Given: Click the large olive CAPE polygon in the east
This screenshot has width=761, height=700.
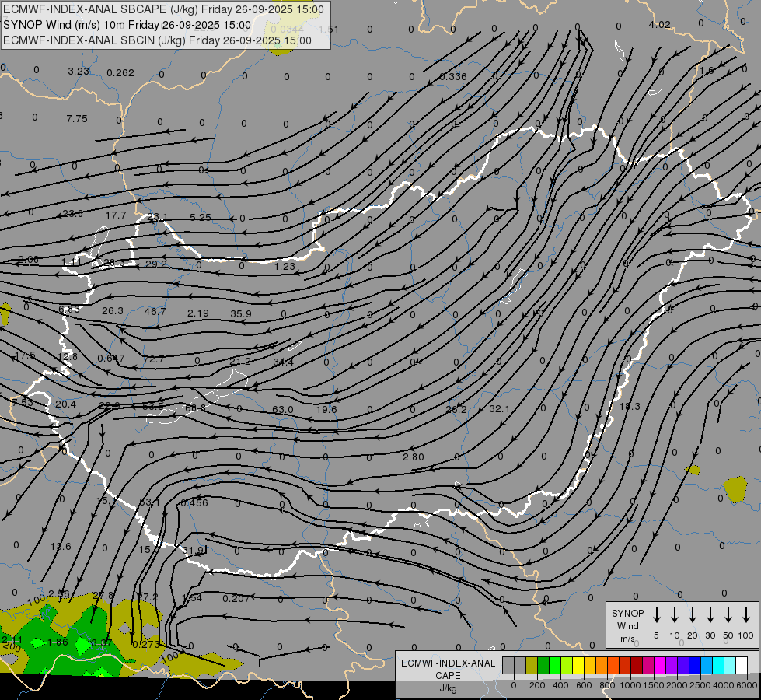Looking at the screenshot, I should tap(735, 490).
